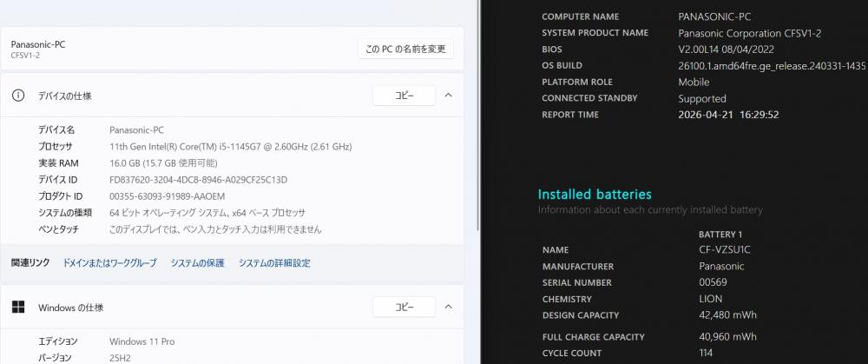Image resolution: width=868 pixels, height=364 pixels.
Task: Select the system product name Panasonic Corporation CFSV1-2
Action: (750, 33)
